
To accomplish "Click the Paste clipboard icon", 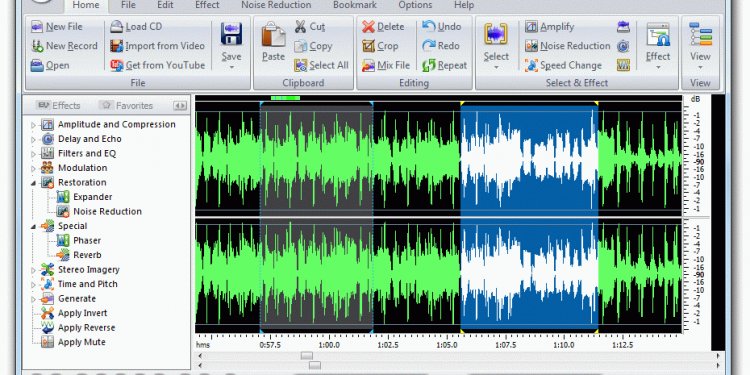I will click(x=273, y=34).
